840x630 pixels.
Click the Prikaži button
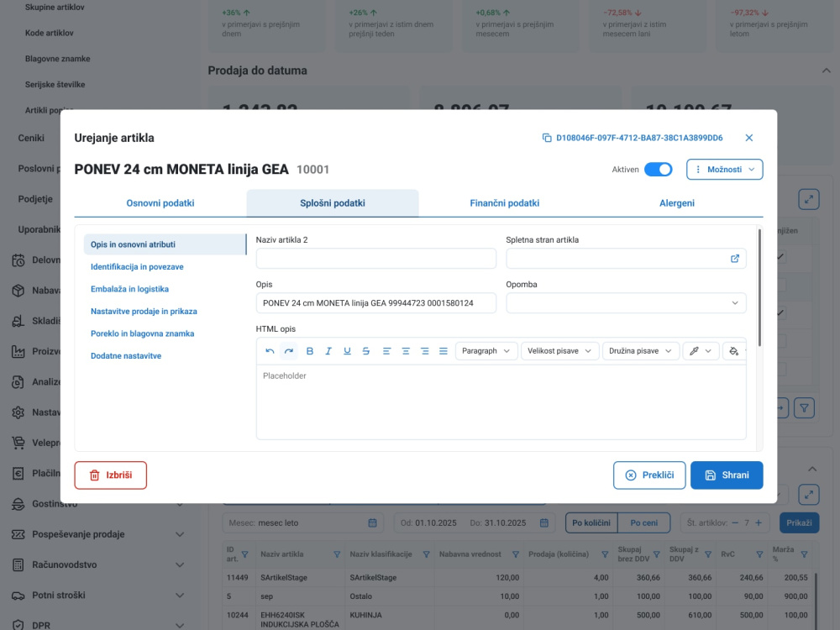click(x=799, y=522)
